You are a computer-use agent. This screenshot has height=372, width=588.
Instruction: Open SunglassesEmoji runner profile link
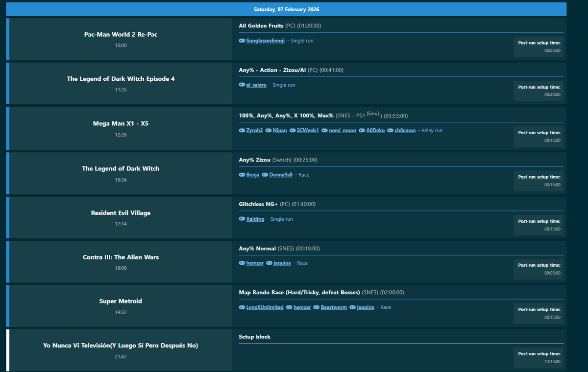pyautogui.click(x=266, y=41)
